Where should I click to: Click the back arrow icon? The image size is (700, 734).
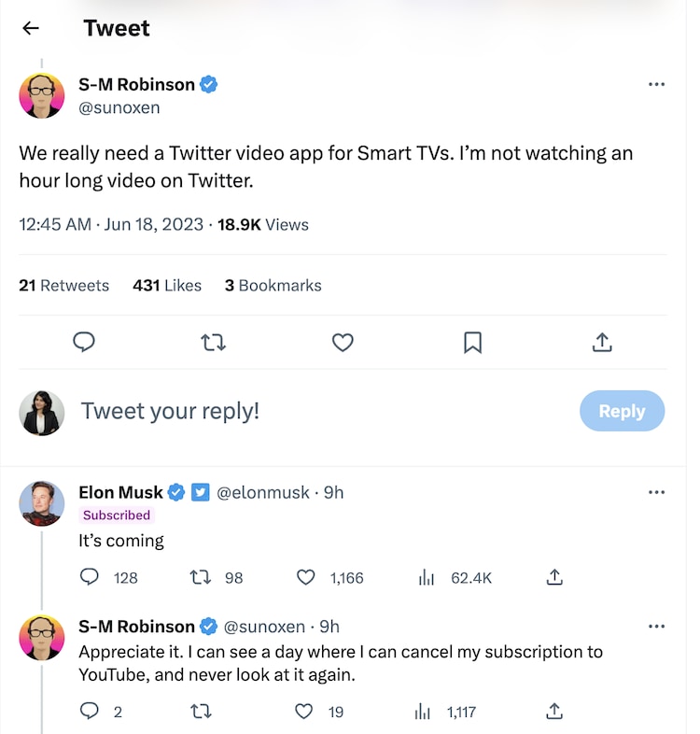31,28
